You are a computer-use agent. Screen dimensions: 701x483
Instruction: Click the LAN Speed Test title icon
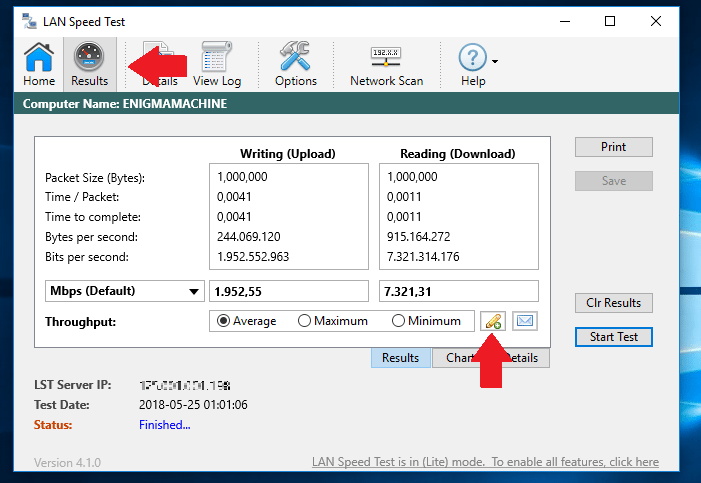tap(30, 21)
